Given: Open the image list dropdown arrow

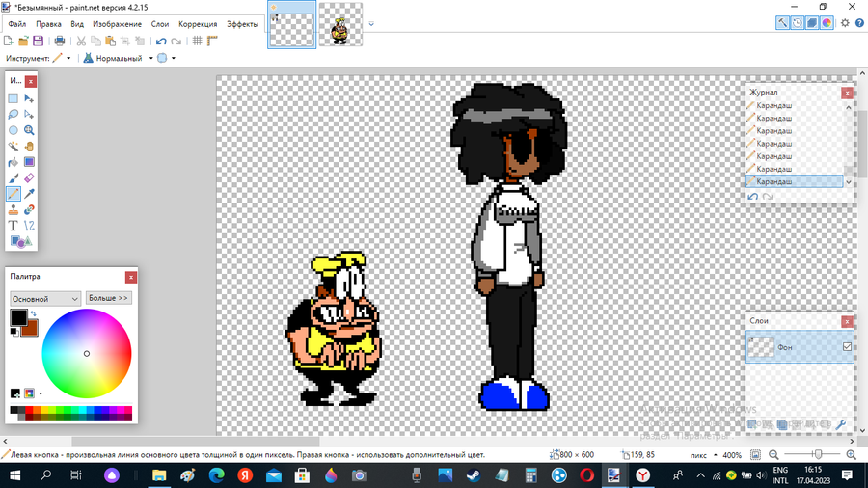Looking at the screenshot, I should [371, 24].
